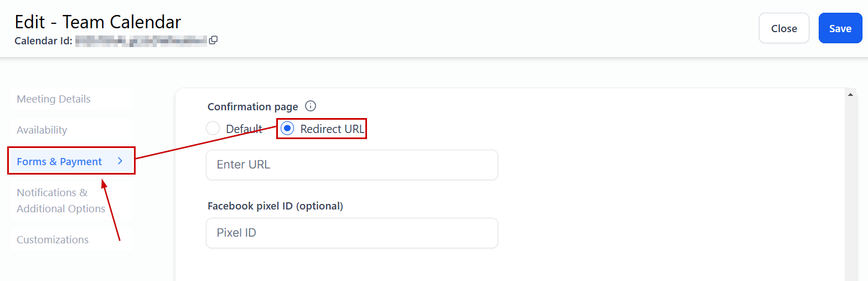Switch to the Availability tab
868x281 pixels.
[x=42, y=130]
